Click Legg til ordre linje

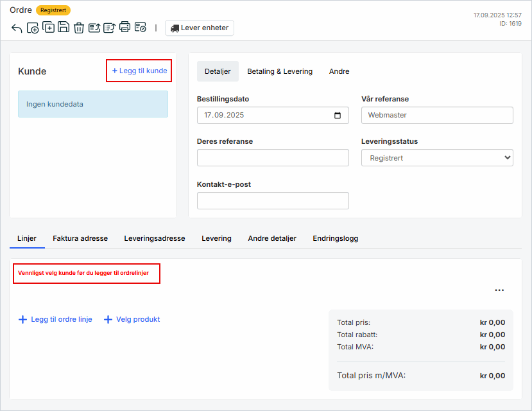pyautogui.click(x=55, y=319)
